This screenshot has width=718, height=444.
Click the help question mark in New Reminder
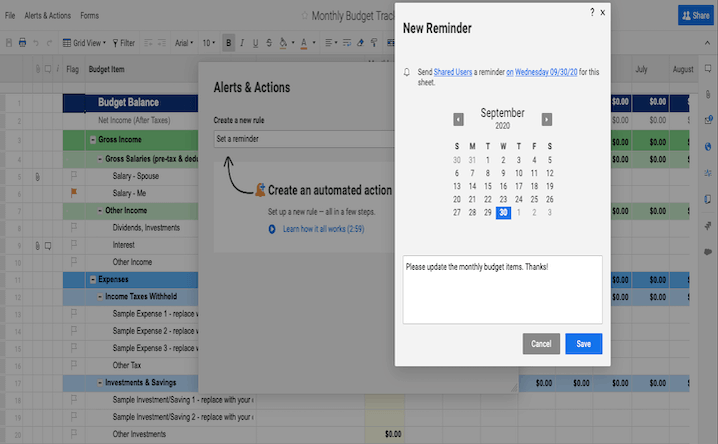(592, 12)
